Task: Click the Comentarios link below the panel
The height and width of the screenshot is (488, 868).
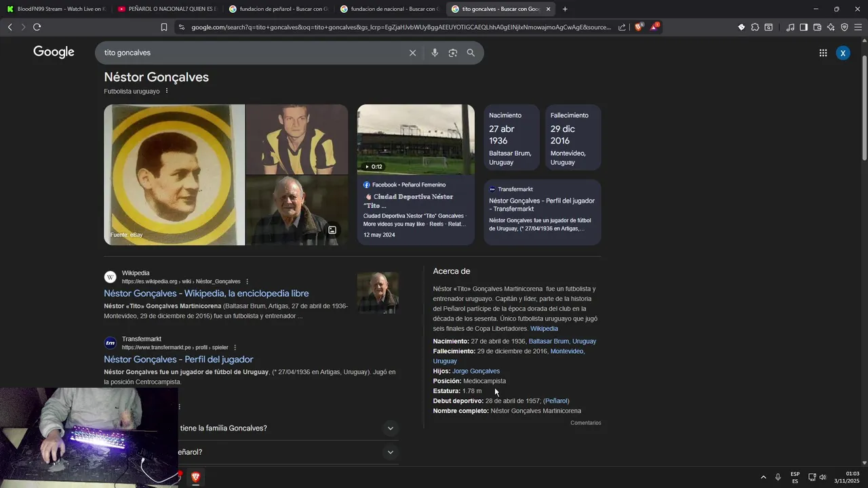Action: [x=586, y=423]
